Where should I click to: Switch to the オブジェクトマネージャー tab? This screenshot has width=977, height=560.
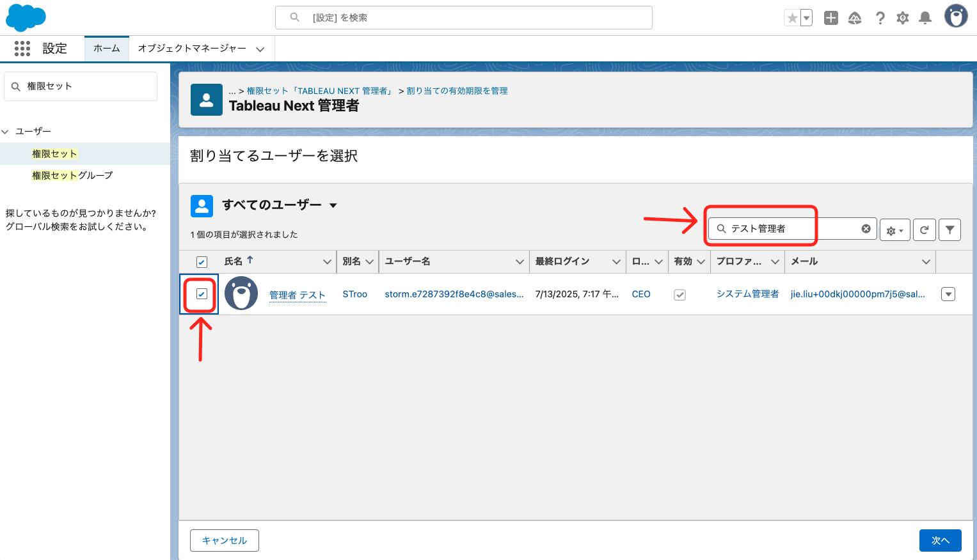192,49
